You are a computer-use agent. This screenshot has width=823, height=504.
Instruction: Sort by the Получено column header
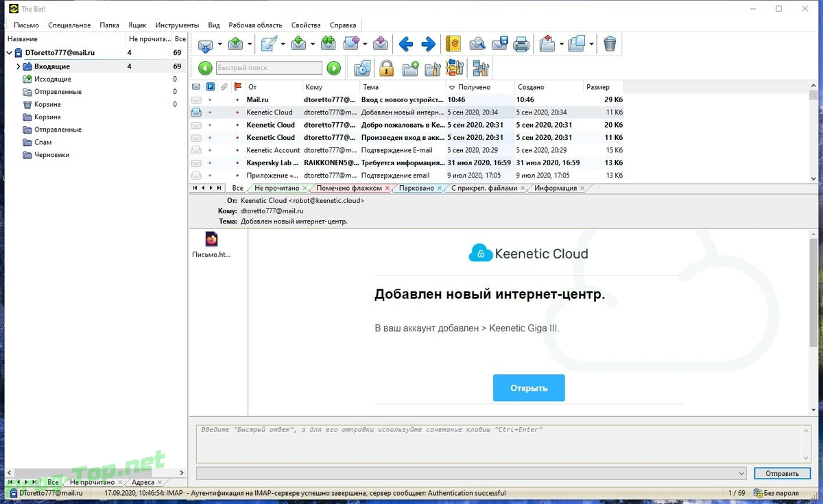pos(479,87)
